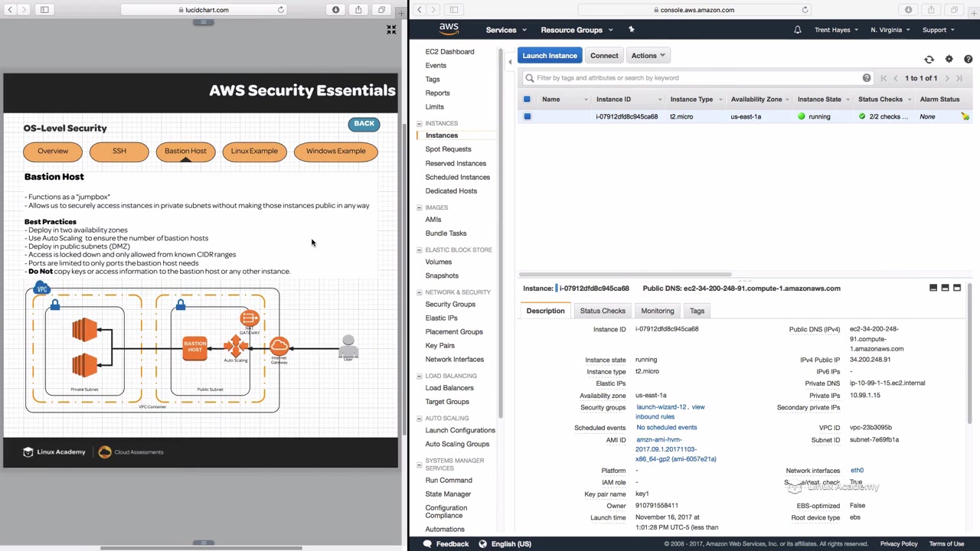
Task: Refresh the EC2 instances list
Action: click(x=929, y=59)
